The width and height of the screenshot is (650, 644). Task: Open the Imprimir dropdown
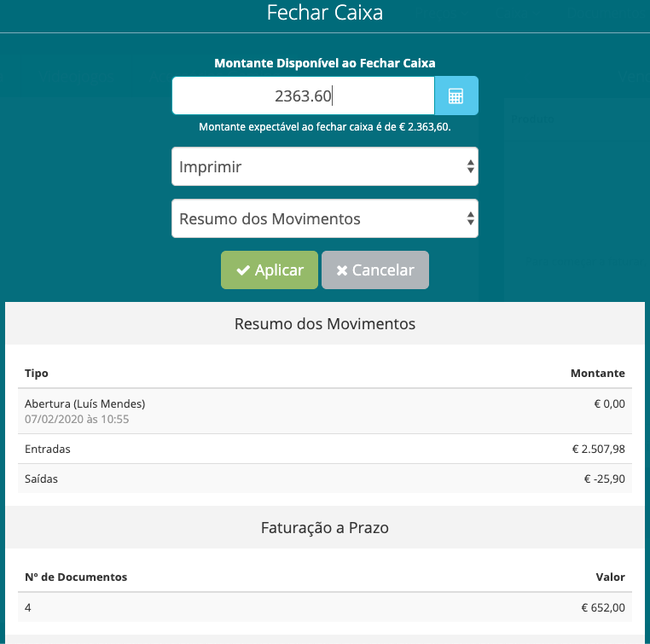[324, 167]
